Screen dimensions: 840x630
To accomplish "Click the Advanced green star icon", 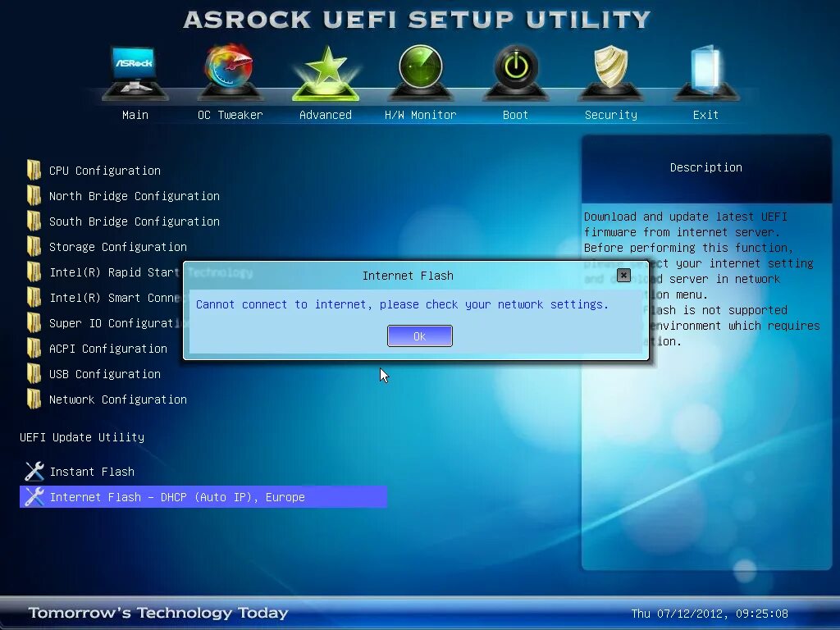I will point(325,73).
